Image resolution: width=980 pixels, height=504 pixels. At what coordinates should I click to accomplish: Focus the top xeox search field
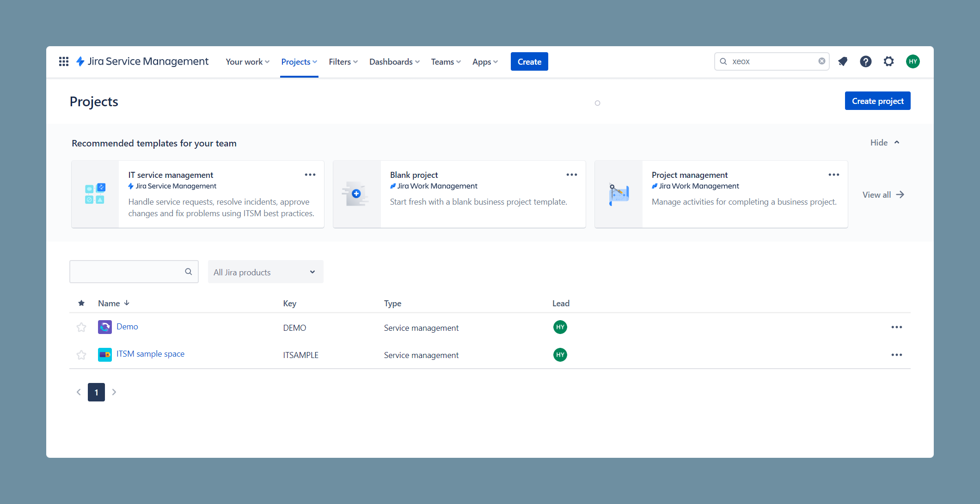(x=772, y=61)
